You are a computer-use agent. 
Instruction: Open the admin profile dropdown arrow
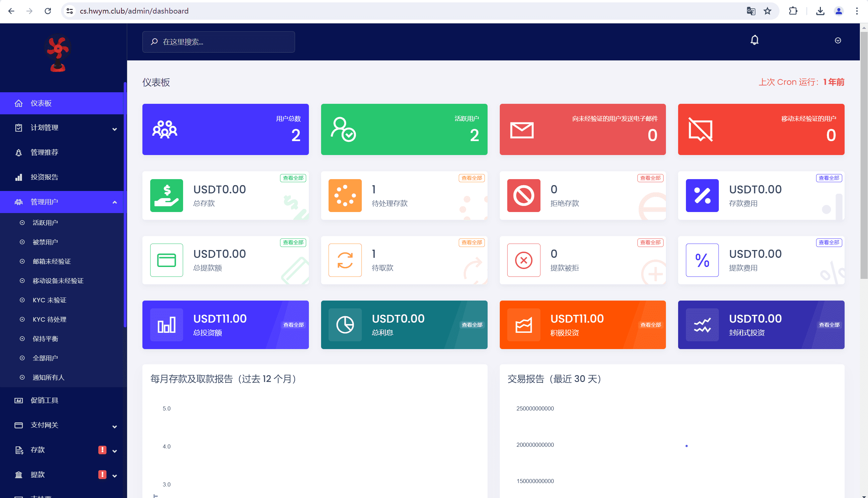point(837,41)
